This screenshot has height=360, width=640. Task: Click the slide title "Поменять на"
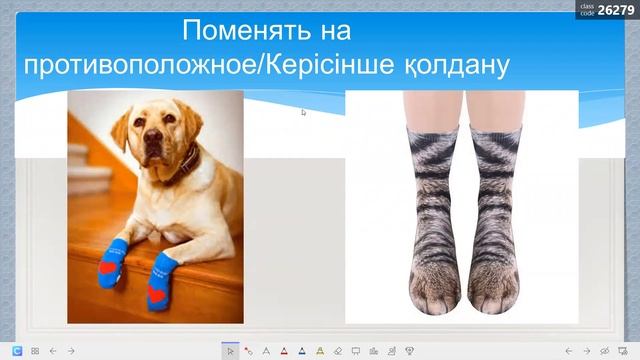pos(267,30)
